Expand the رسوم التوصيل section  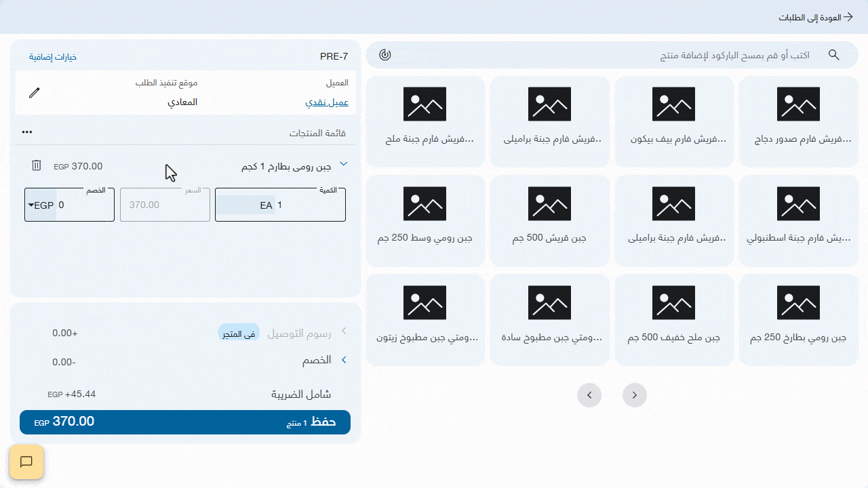point(344,331)
